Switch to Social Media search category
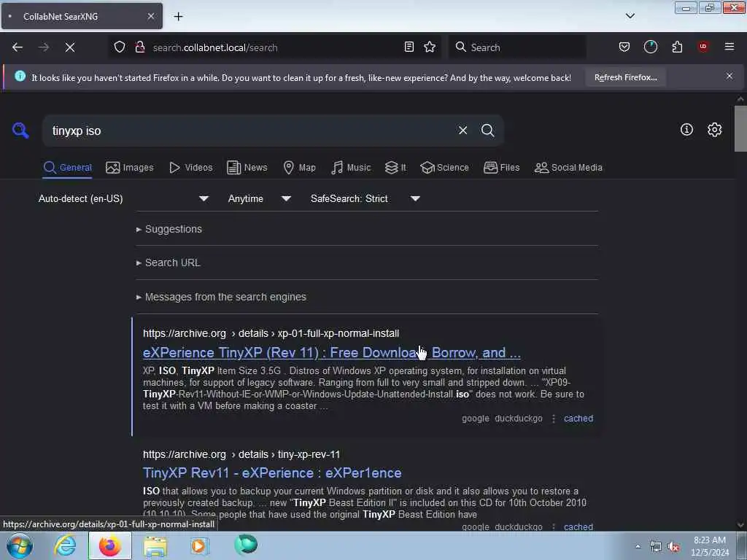This screenshot has width=747, height=560. 568,168
